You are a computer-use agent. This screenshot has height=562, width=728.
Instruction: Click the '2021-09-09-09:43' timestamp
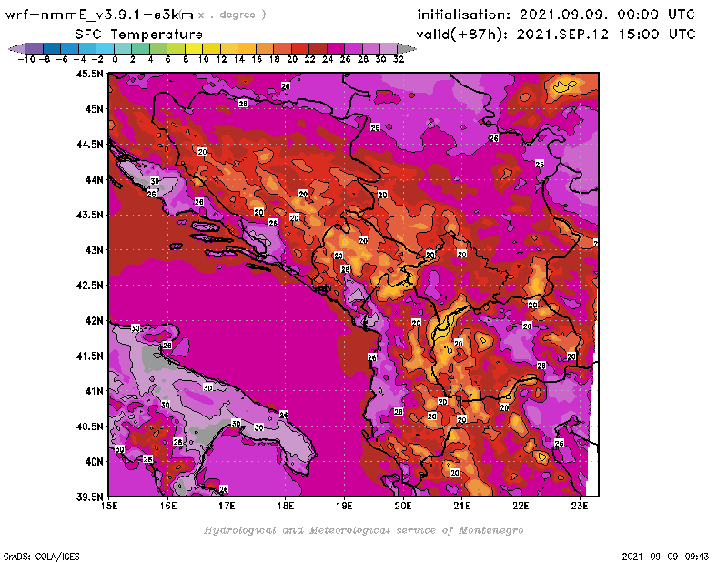tap(665, 556)
